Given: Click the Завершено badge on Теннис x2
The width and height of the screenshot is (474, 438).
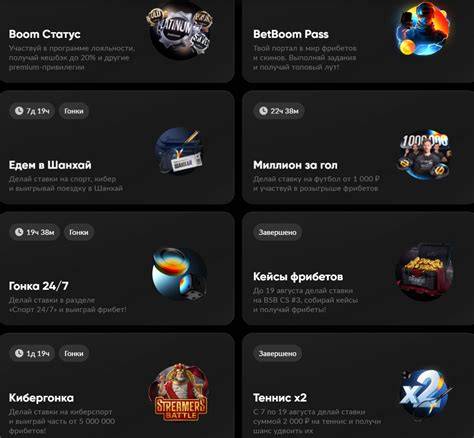Looking at the screenshot, I should [x=278, y=354].
